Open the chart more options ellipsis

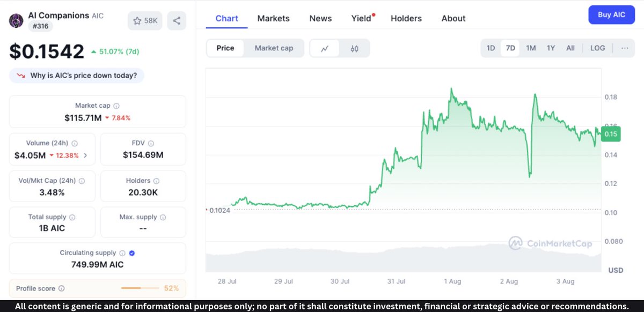pos(625,48)
